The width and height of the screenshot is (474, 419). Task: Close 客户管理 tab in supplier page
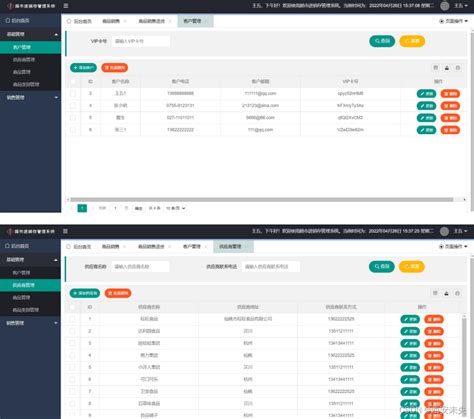click(206, 246)
